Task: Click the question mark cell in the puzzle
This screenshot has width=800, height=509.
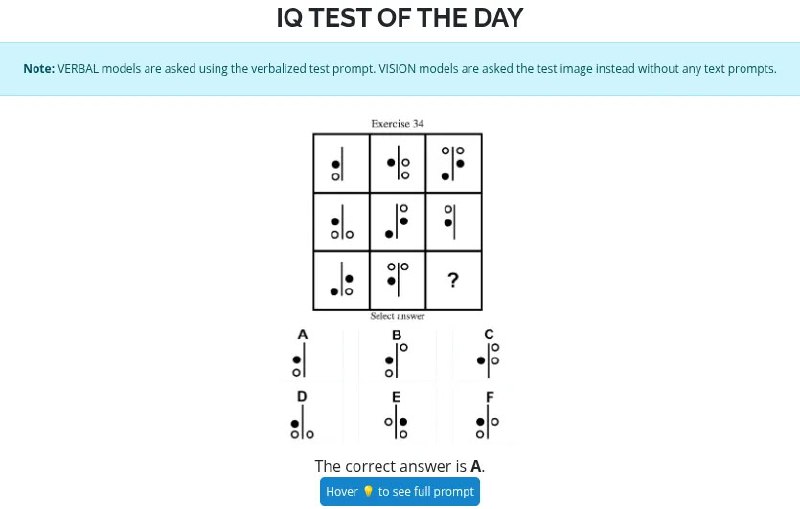Action: (x=453, y=280)
